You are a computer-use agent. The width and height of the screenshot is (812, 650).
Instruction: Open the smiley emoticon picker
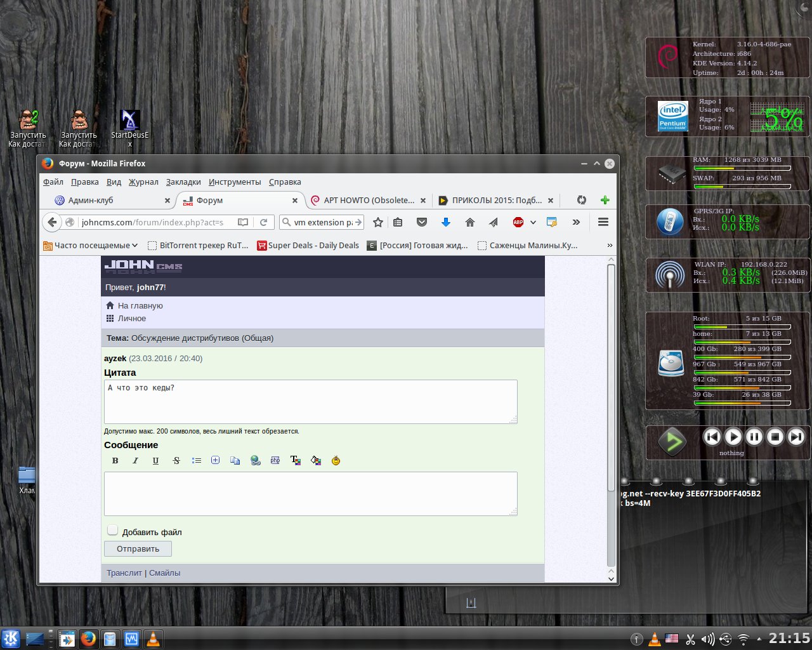[336, 461]
